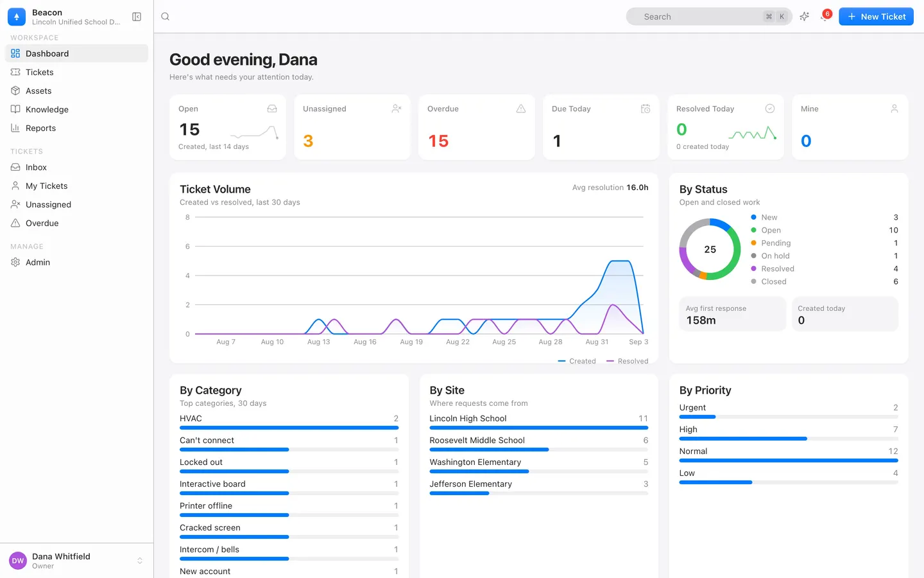The image size is (924, 578).
Task: Click the person icon on Unassigned card
Action: point(397,109)
